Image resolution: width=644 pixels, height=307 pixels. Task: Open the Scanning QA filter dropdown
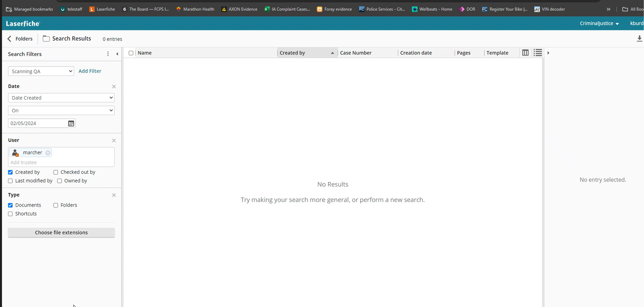[x=41, y=71]
